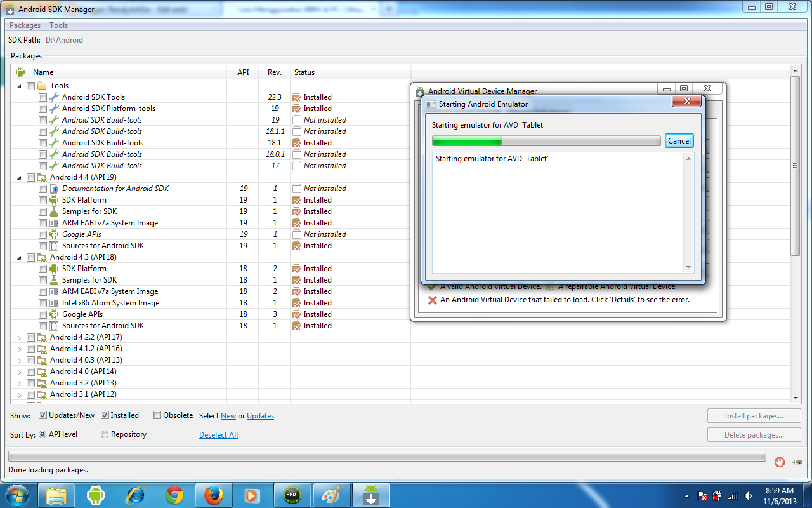Viewport: 812px width, 508px height.
Task: Click the New link next to Select
Action: pos(228,416)
